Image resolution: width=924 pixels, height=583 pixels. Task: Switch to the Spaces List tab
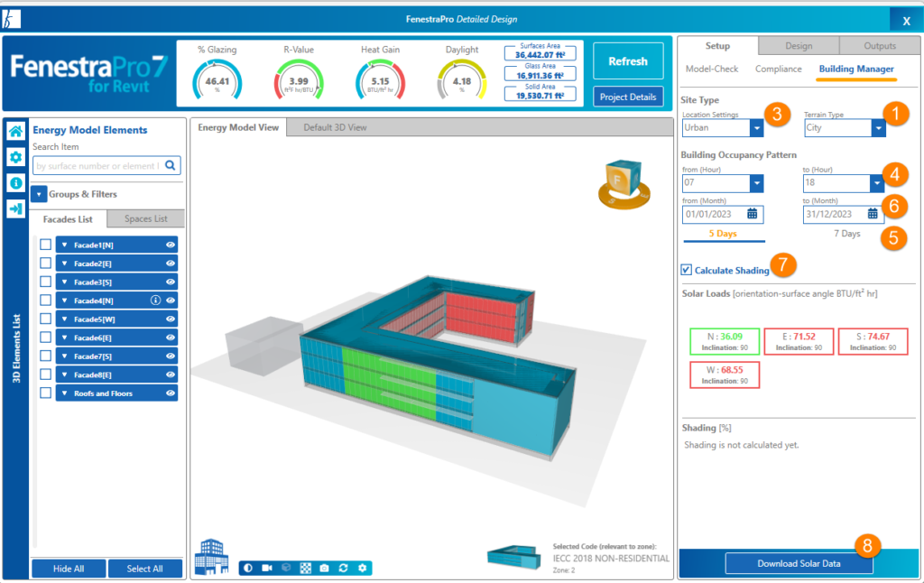point(145,218)
